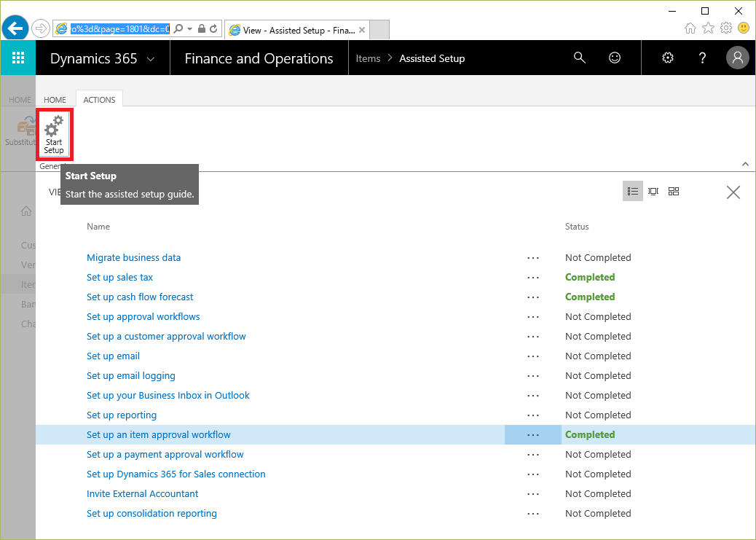The image size is (756, 540).
Task: Open the user profile avatar
Action: (x=738, y=58)
